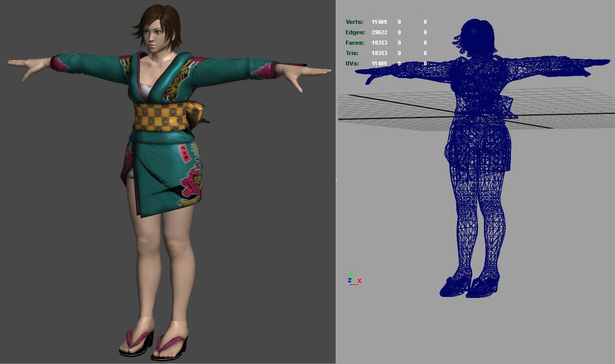615x364 pixels.
Task: Click the Faces label in poly count
Action: coord(354,43)
